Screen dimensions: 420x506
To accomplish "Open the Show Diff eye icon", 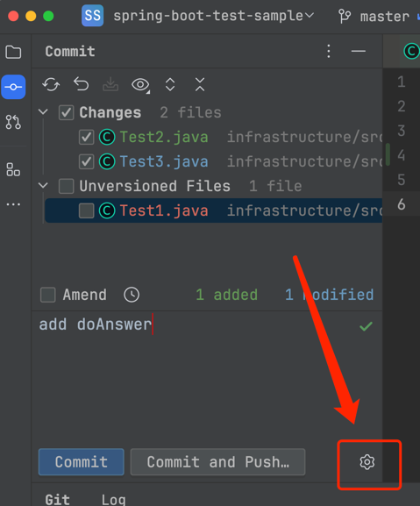I will click(140, 85).
